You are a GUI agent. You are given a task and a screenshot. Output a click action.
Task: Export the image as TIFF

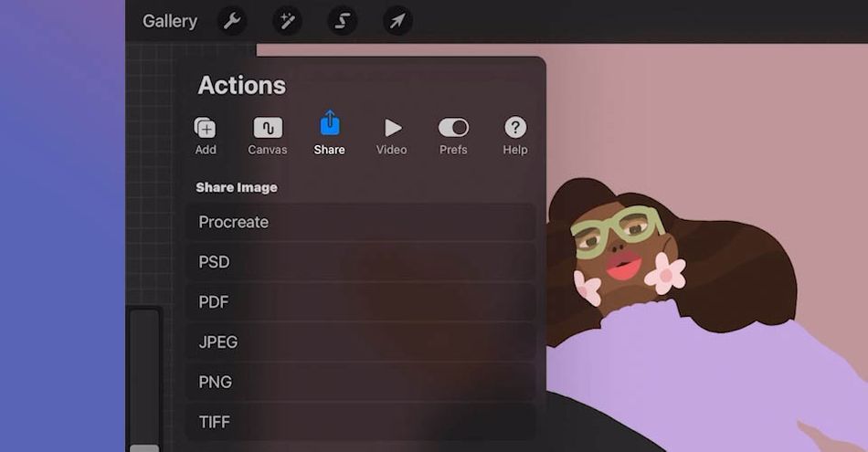pos(360,422)
